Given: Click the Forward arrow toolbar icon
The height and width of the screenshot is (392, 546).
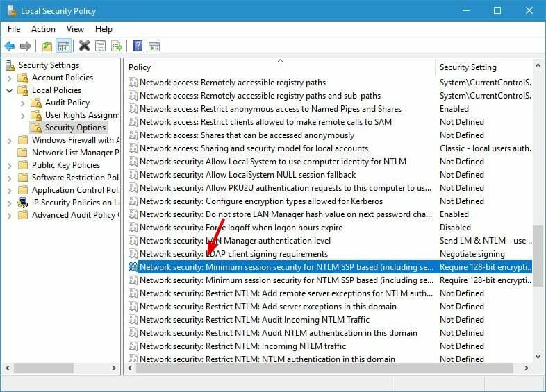Looking at the screenshot, I should (x=26, y=46).
